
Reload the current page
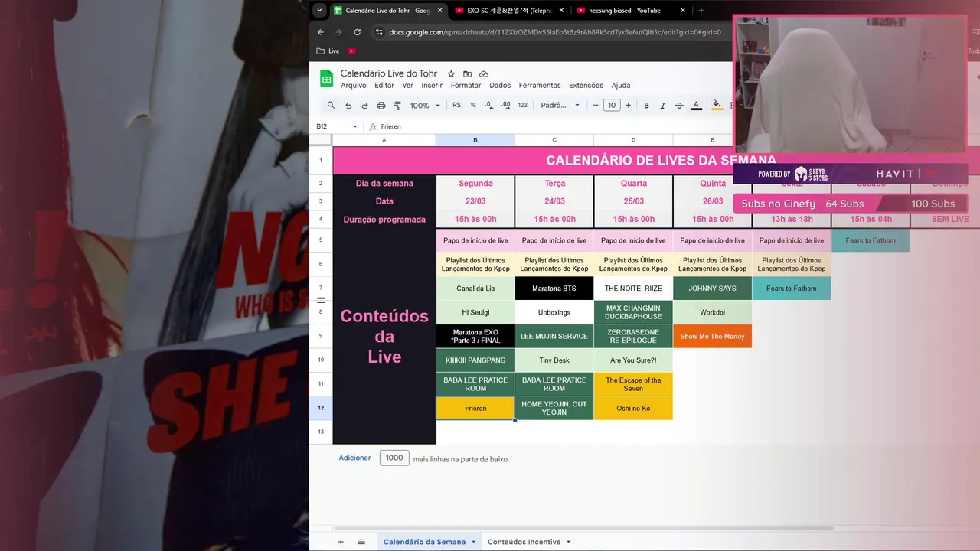pyautogui.click(x=357, y=32)
